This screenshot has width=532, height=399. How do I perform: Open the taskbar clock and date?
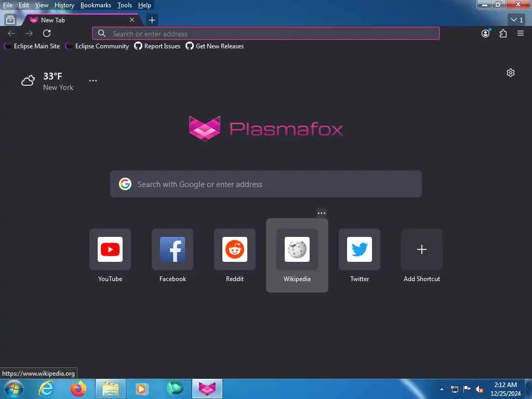click(x=506, y=389)
